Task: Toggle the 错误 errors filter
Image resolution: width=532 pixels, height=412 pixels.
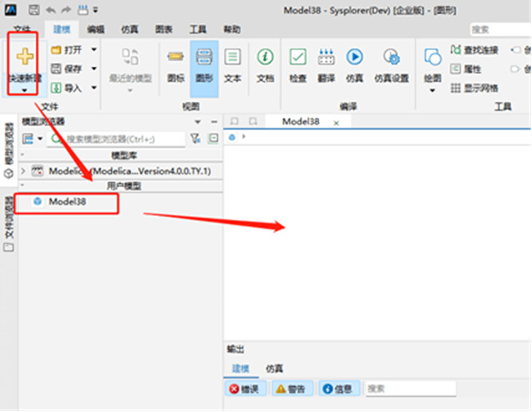Action: (x=245, y=389)
